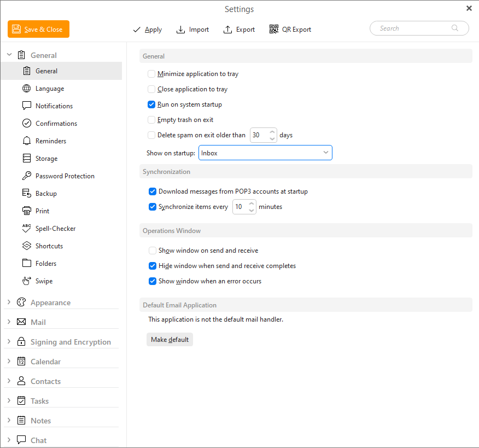Viewport: 479px width, 448px height.
Task: Select the Notifications speech bubble icon
Action: click(26, 106)
